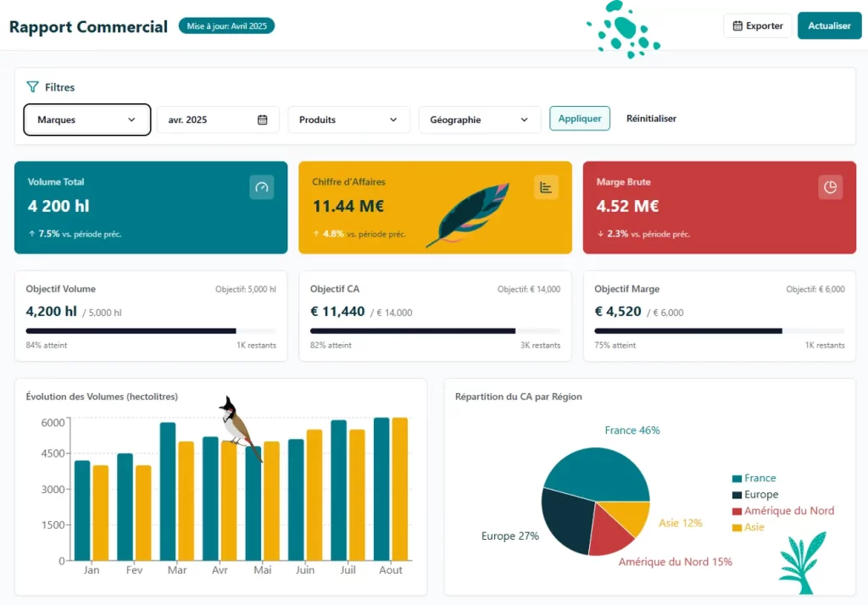The width and height of the screenshot is (868, 605).
Task: Toggle the Amérique du Nord legend entry
Action: click(782, 511)
